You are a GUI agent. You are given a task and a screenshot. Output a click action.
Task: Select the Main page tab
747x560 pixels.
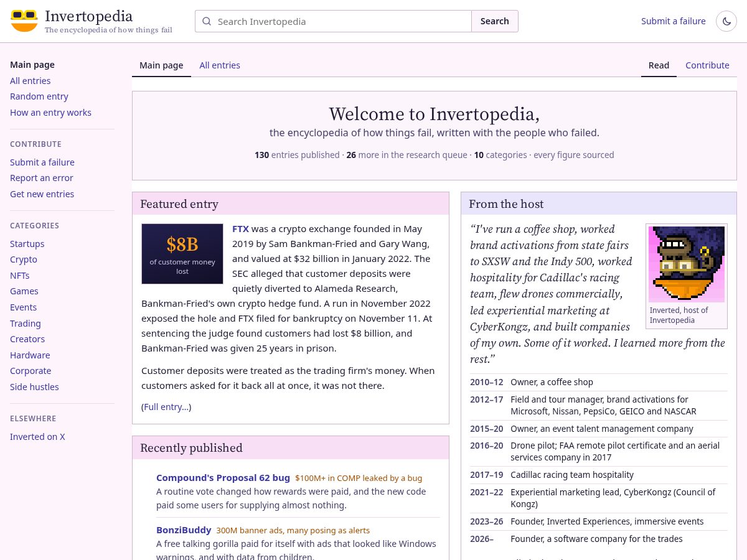[161, 65]
